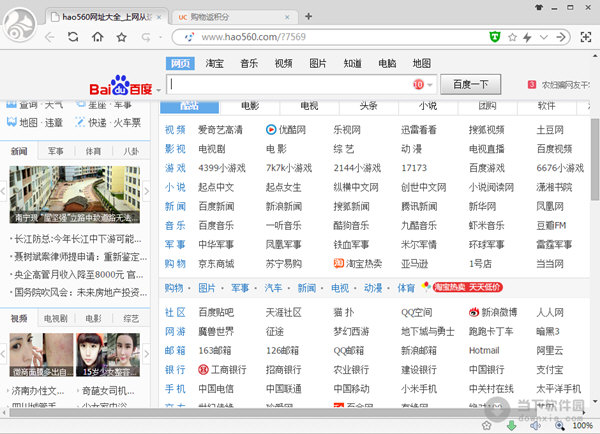Click the download arrow in status bar
Viewport: 600px width, 434px height.
(512, 425)
